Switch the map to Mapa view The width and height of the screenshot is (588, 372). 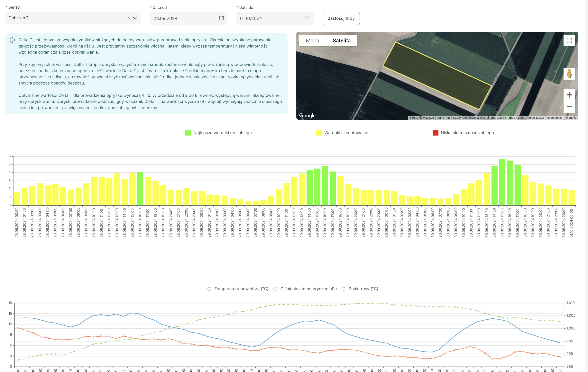[312, 40]
